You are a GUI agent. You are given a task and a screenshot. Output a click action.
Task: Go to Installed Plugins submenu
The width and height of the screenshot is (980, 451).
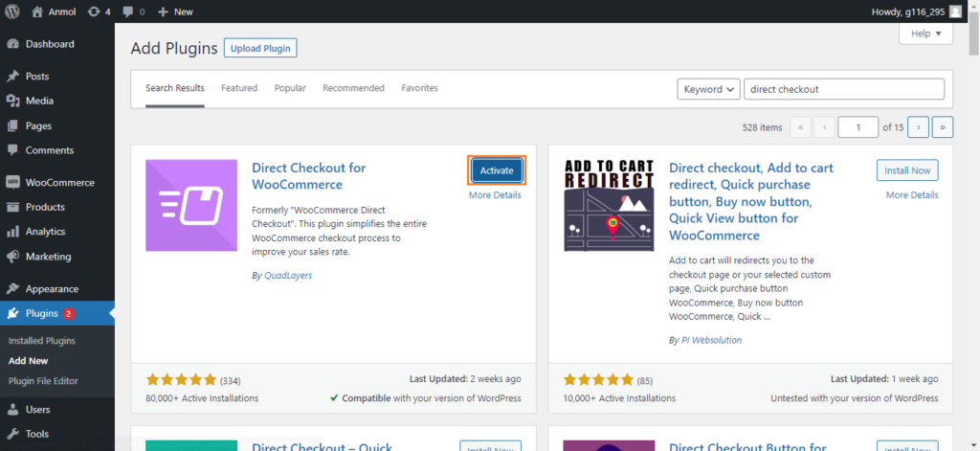(x=42, y=341)
